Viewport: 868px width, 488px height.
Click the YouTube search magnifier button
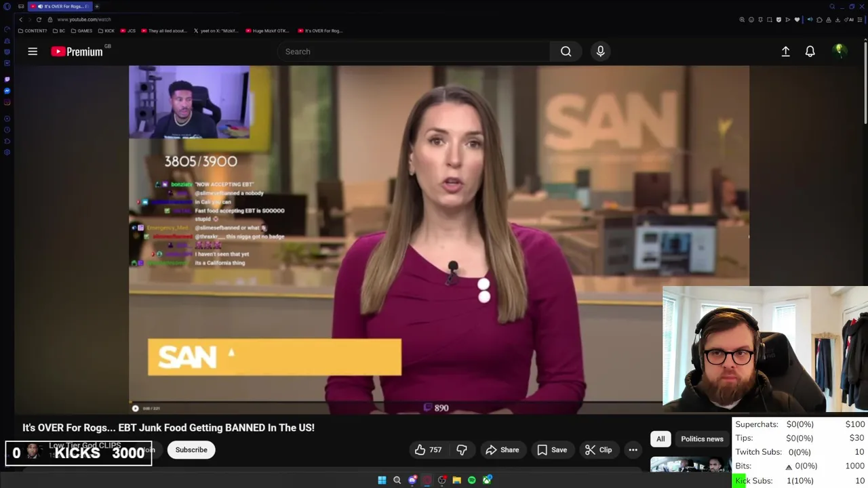tap(566, 52)
